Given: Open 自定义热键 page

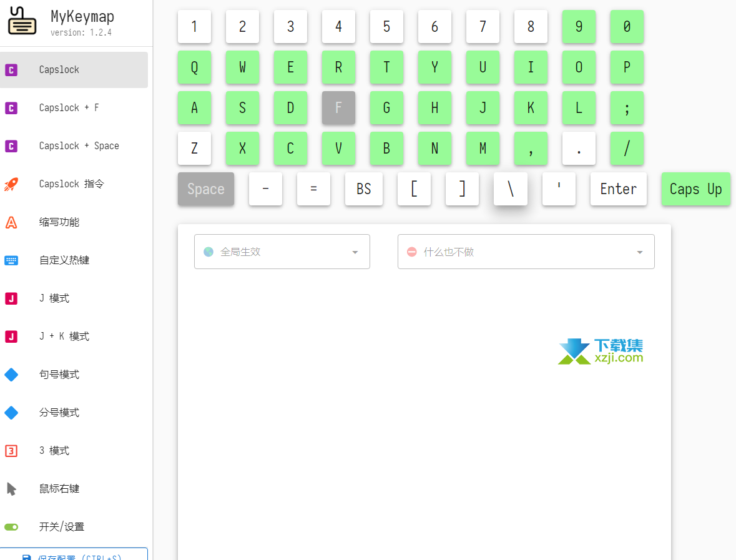Looking at the screenshot, I should click(x=74, y=260).
